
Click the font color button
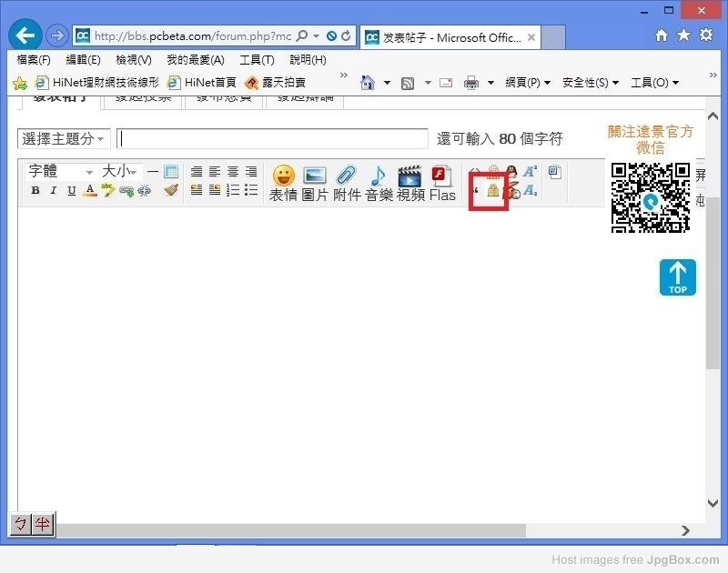tap(90, 191)
